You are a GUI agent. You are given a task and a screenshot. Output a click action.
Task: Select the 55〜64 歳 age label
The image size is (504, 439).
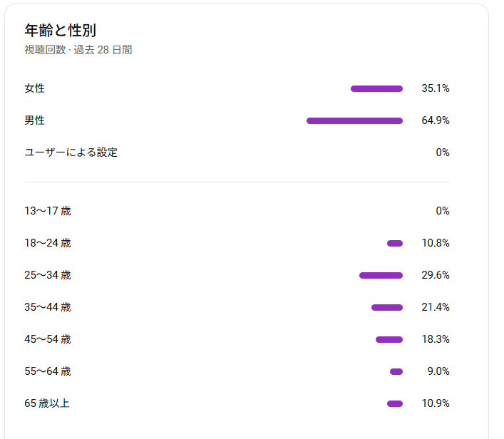[x=48, y=371]
